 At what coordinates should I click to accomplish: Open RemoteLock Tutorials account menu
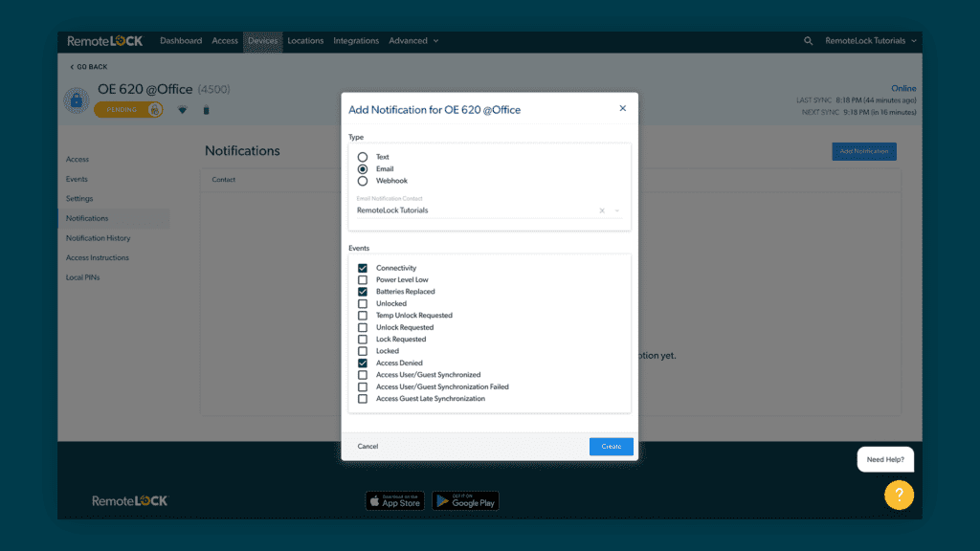point(871,40)
